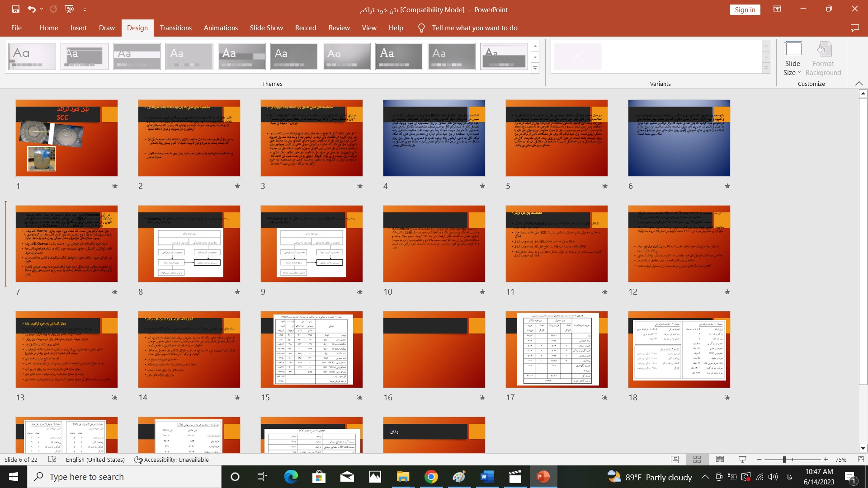Click spelling check icon in status bar
The height and width of the screenshot is (488, 868).
tap(52, 460)
